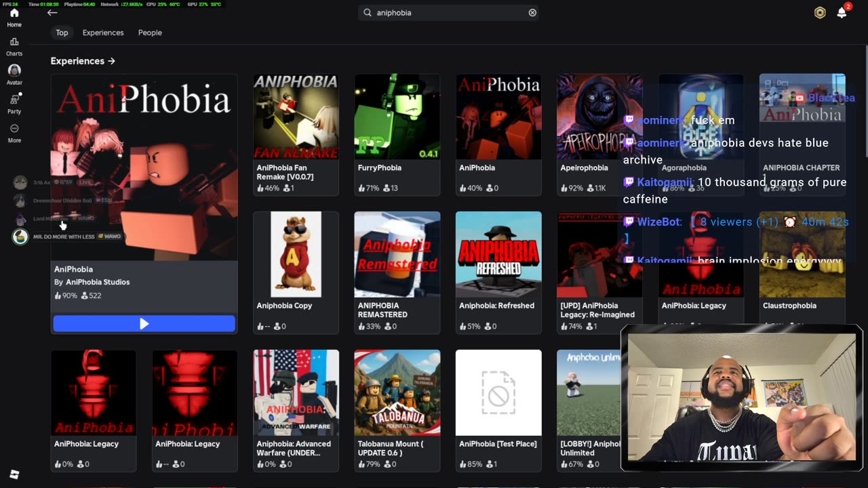Image resolution: width=868 pixels, height=488 pixels.
Task: Go back with the left arrow
Action: tap(52, 12)
